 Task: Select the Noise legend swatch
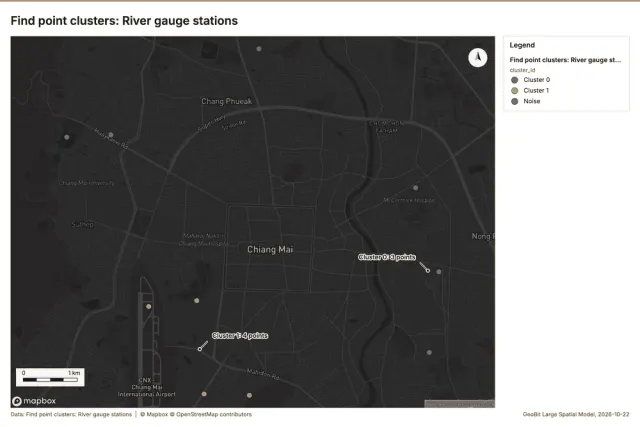515,101
